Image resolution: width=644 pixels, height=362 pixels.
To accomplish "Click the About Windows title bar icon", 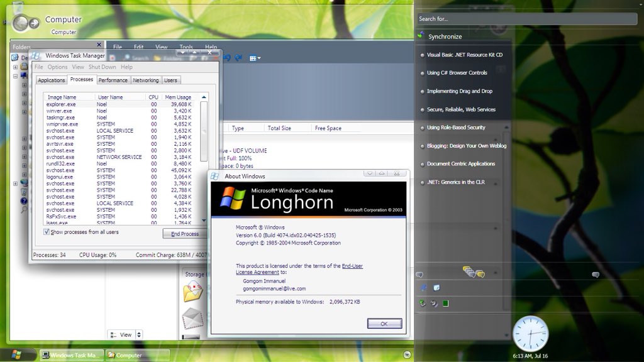I will pos(215,176).
